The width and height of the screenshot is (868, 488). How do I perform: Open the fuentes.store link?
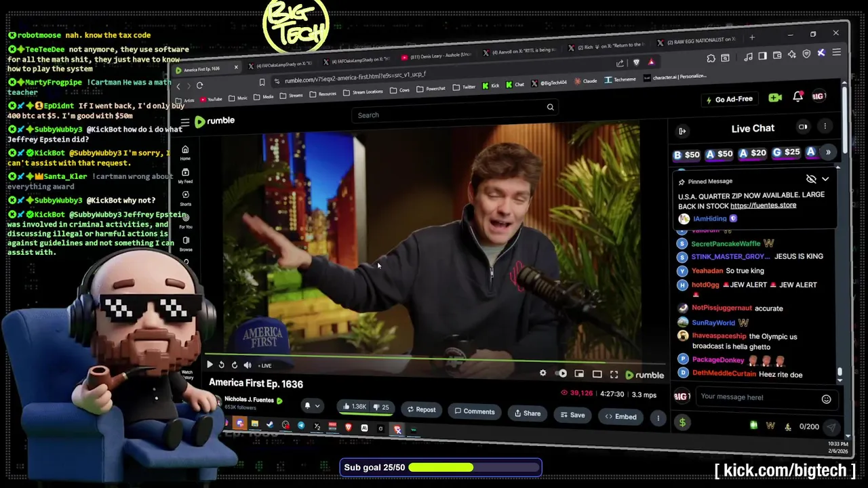[x=763, y=205]
